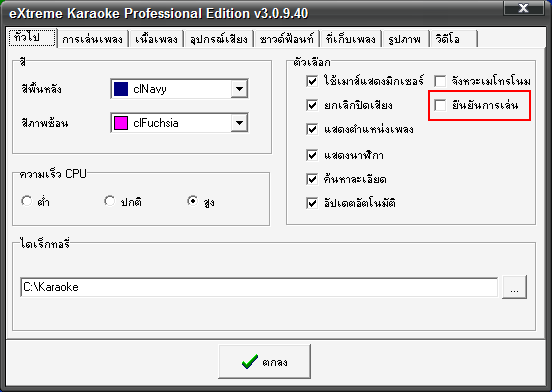Enable the ยืนยันการเล่น checkbox
This screenshot has height=392, width=552.
(440, 105)
